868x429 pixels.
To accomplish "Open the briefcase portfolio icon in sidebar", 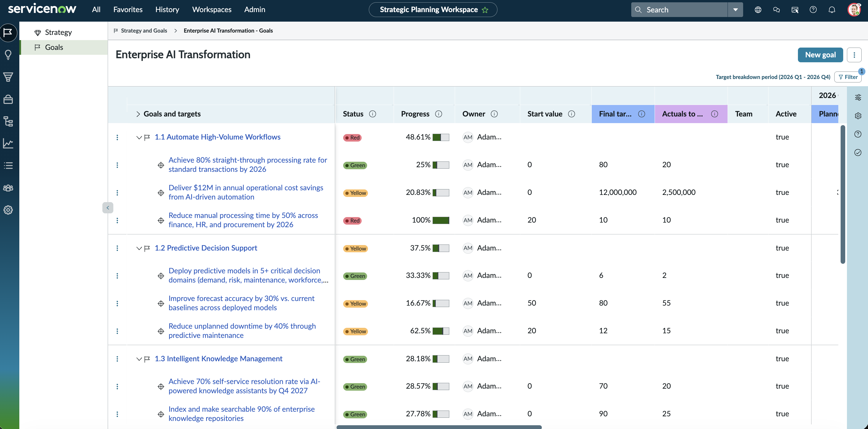I will click(8, 99).
